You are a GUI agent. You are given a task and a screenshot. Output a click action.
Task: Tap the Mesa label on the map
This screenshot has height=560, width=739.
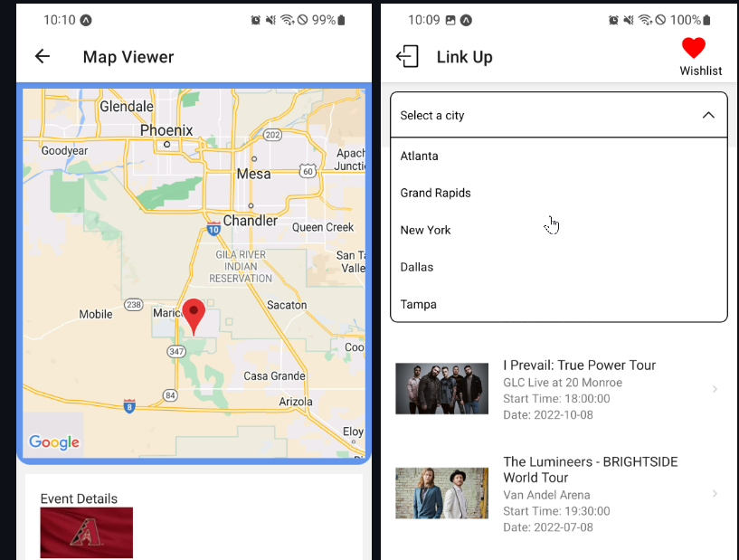(253, 174)
